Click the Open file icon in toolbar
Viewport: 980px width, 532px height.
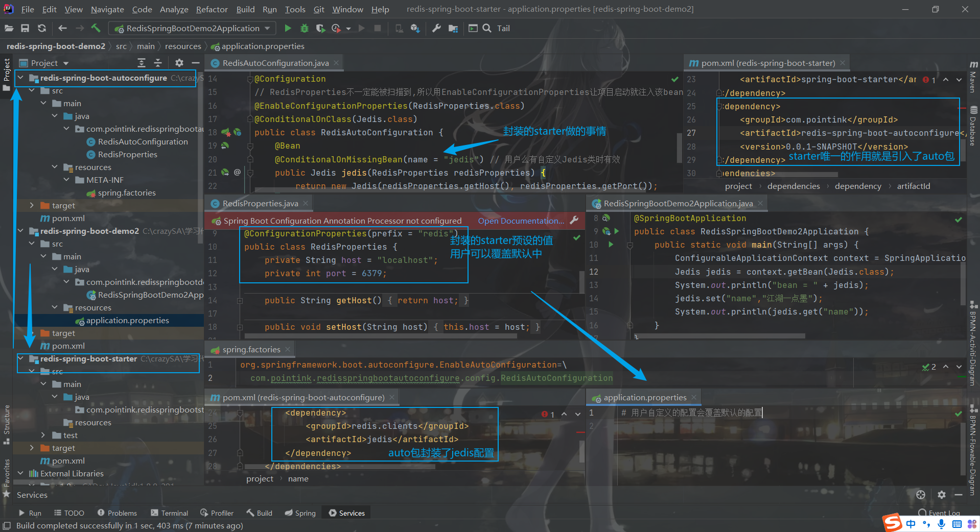(9, 29)
